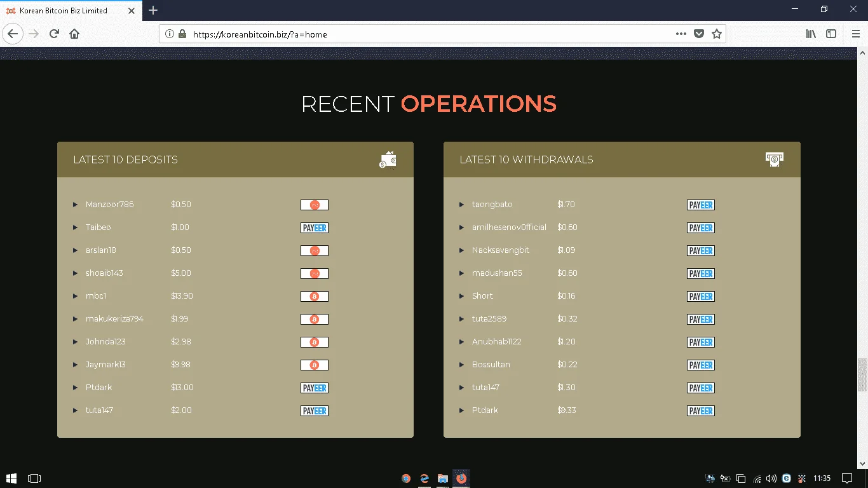Click the $1.30 amount for tuta147 withdrawal
The image size is (868, 488).
point(566,388)
